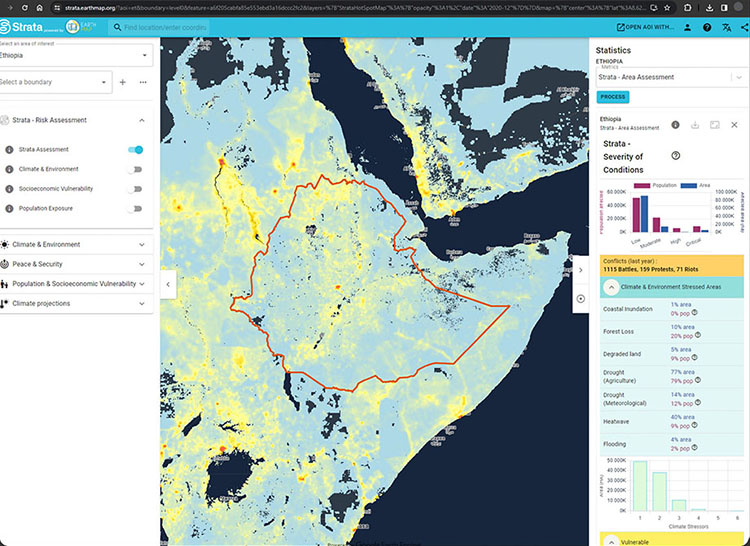Open the area of interest dropdown showing Ethiopia
The height and width of the screenshot is (546, 750).
(x=76, y=55)
